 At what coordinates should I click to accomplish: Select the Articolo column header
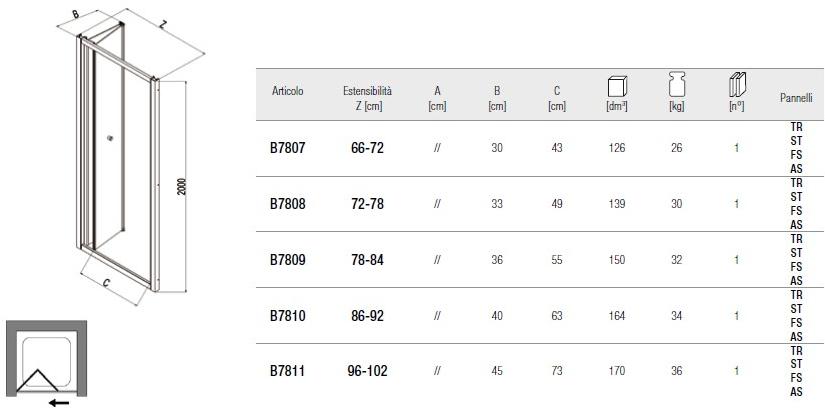click(x=288, y=92)
